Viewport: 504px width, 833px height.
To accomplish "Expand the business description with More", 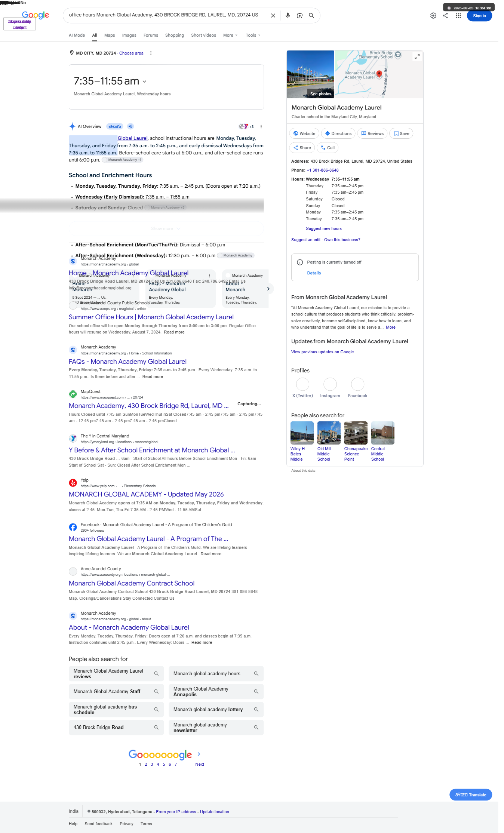I will pos(391,328).
